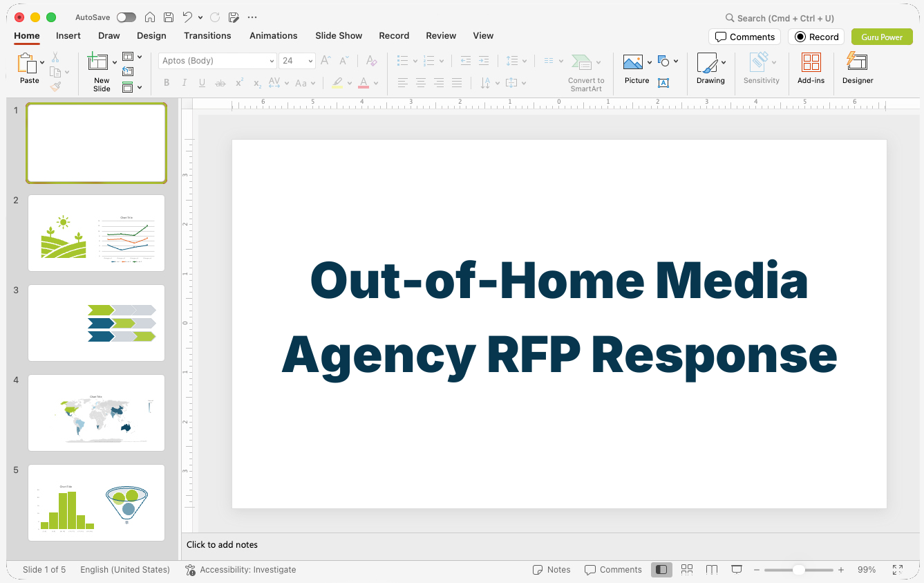Apply the yellow text highlight color
This screenshot has width=924, height=583.
[x=337, y=83]
